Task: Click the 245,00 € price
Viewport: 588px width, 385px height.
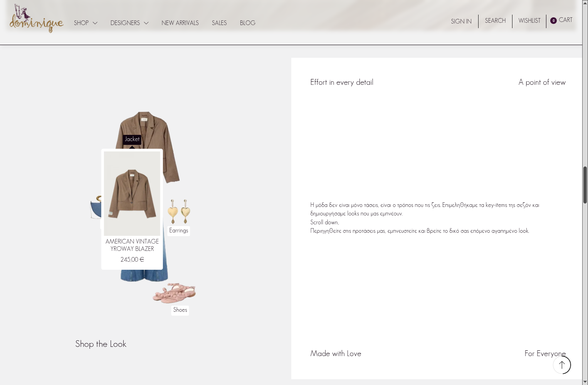Action: click(132, 260)
